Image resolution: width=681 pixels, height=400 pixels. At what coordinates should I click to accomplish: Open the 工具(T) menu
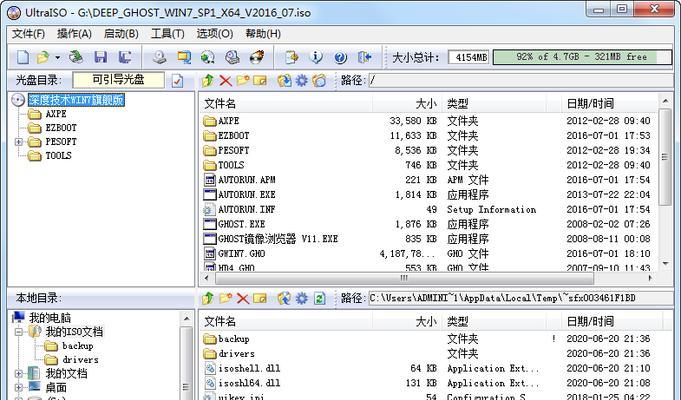click(x=168, y=33)
